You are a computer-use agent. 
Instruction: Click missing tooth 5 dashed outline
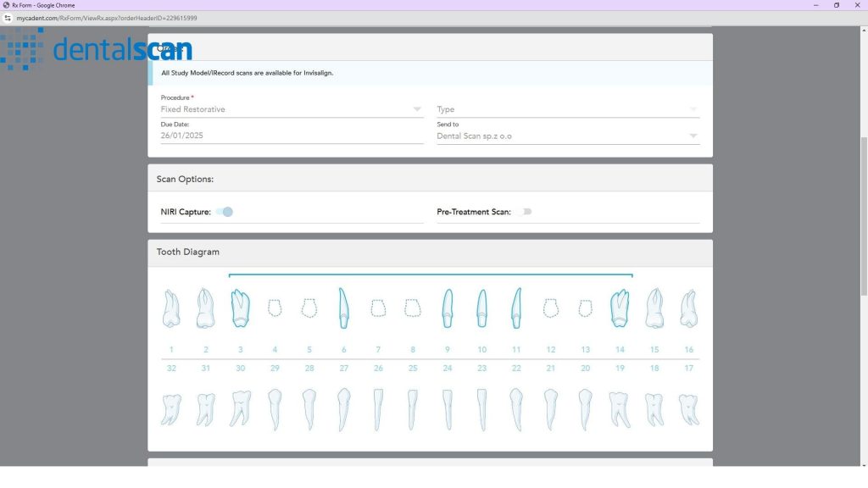coord(309,308)
